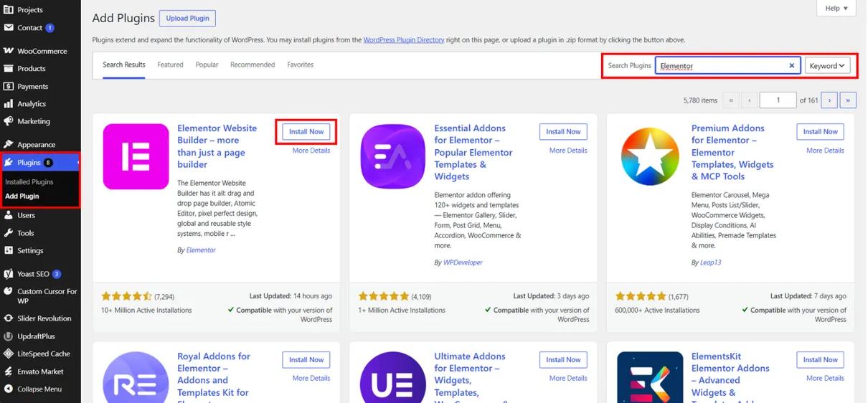Click the Appearance paintbrush icon
The image size is (868, 403).
pyautogui.click(x=9, y=144)
